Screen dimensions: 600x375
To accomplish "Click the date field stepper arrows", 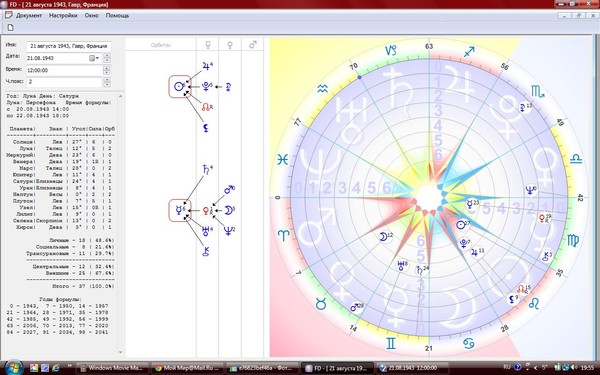I will 107,58.
